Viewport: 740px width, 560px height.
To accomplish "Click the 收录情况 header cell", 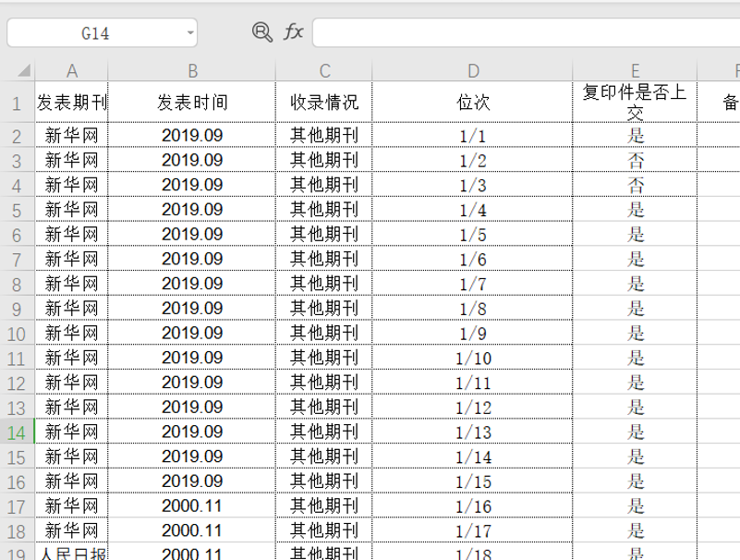I will [x=324, y=103].
